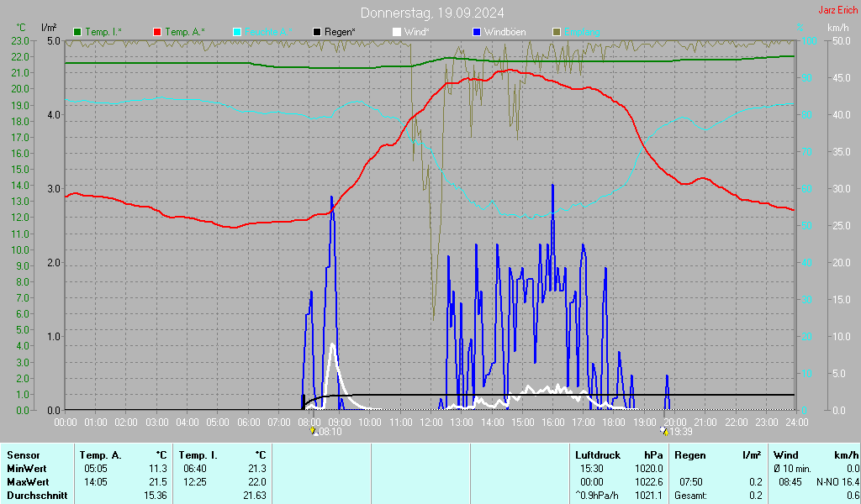Click the 18:00 time axis label
Screen dimensions: 861x504
(x=614, y=422)
